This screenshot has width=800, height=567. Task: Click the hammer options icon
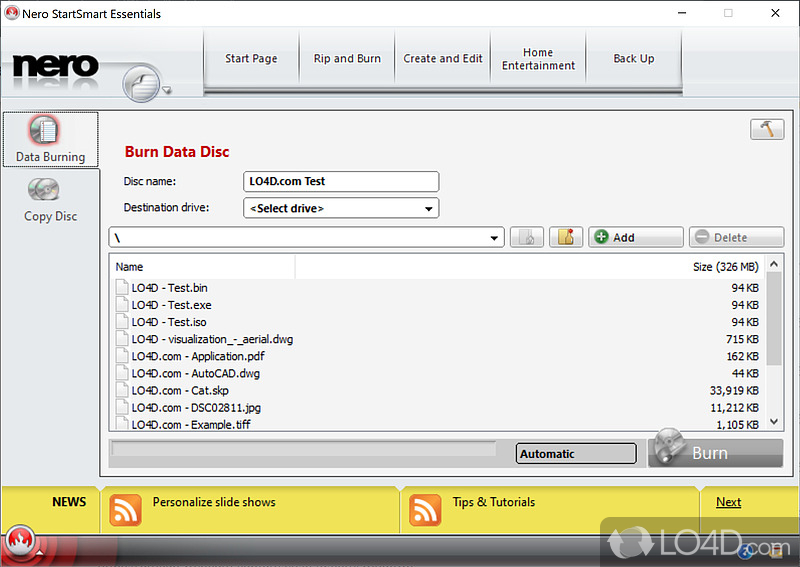pos(767,129)
